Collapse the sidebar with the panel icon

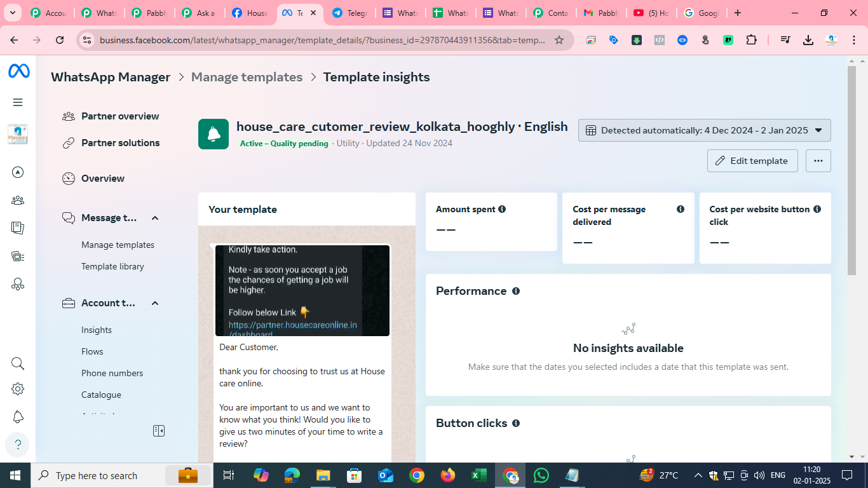tap(159, 431)
